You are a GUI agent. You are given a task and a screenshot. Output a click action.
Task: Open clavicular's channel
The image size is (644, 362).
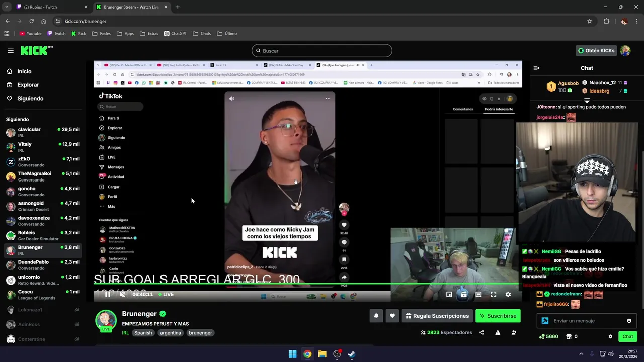[x=43, y=132]
